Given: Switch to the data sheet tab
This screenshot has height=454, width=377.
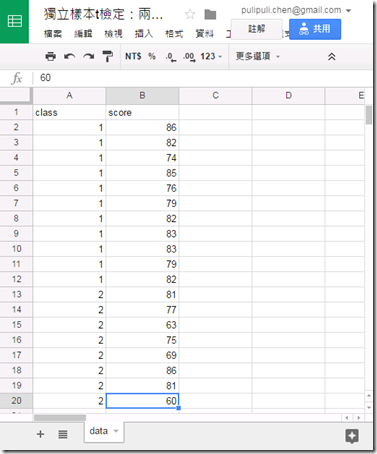Looking at the screenshot, I should point(99,431).
